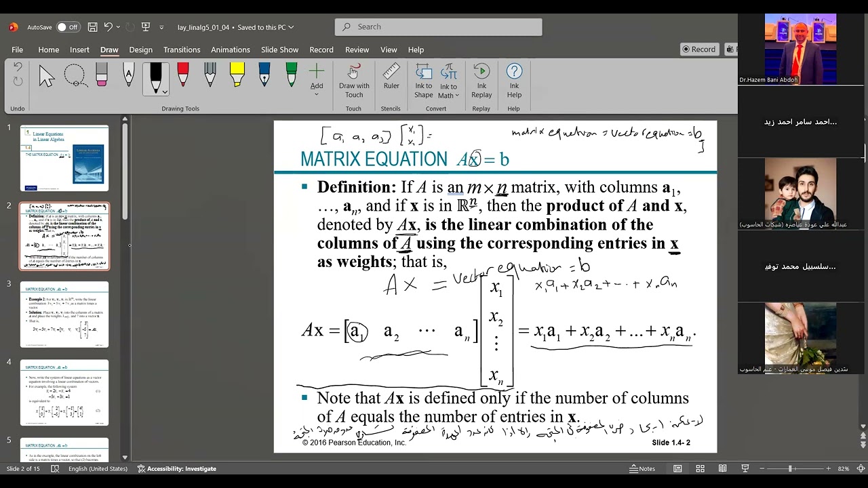Select the red pen

click(183, 75)
